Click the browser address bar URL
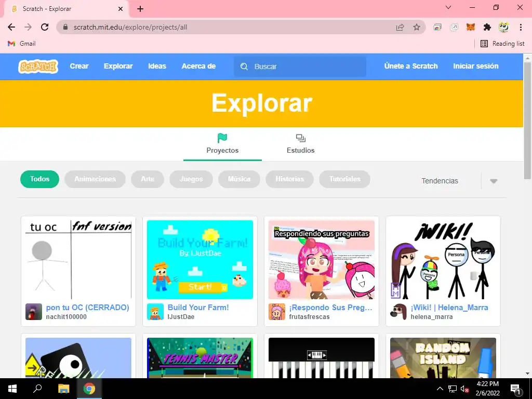The image size is (532, 399). pos(130,27)
